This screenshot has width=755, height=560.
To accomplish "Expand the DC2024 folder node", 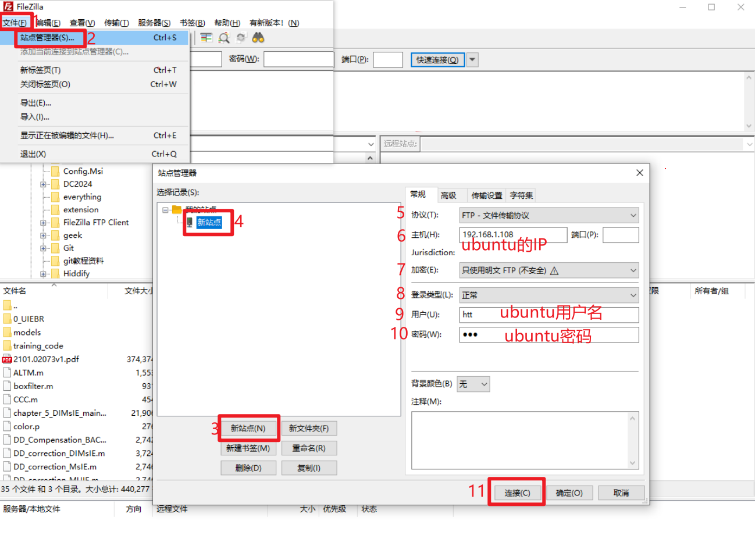I will click(43, 184).
